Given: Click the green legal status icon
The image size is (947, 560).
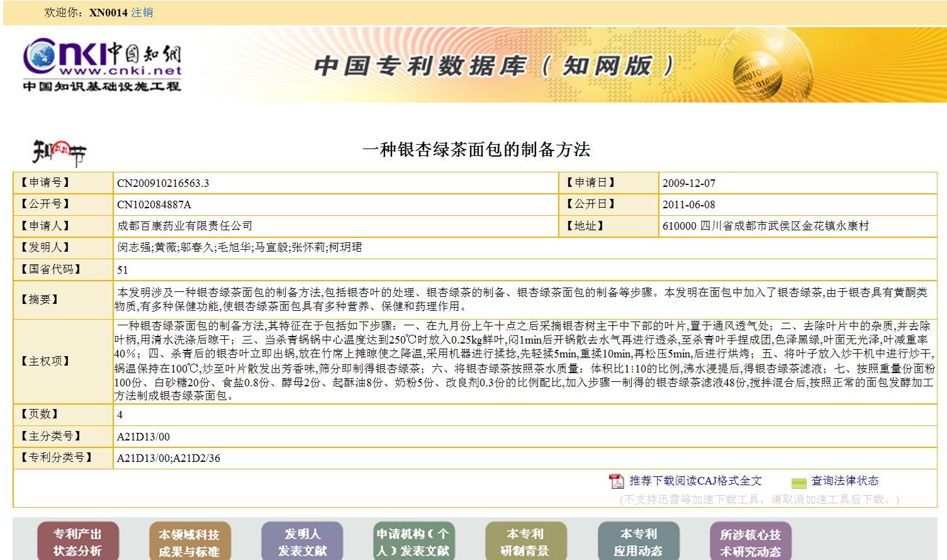Looking at the screenshot, I should click(799, 483).
